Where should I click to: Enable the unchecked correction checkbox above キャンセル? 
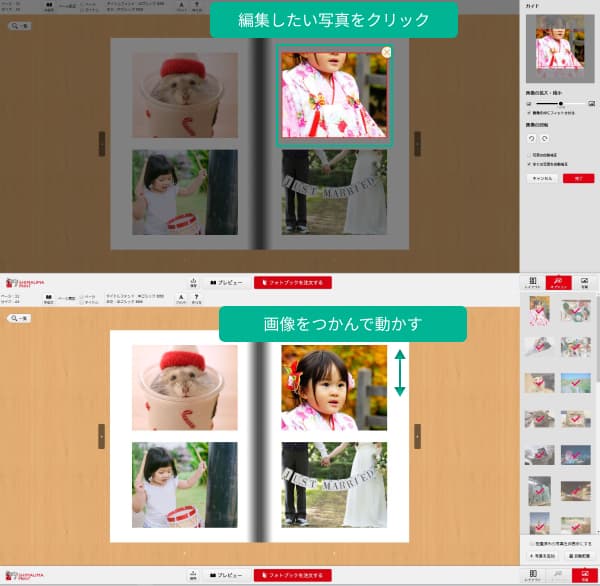pyautogui.click(x=529, y=155)
